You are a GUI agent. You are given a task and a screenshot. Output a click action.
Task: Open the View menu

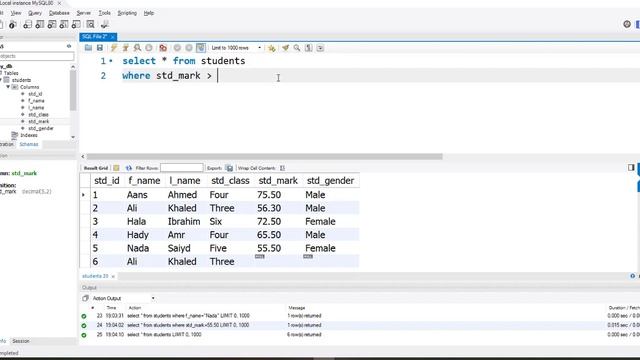[x=16, y=13]
